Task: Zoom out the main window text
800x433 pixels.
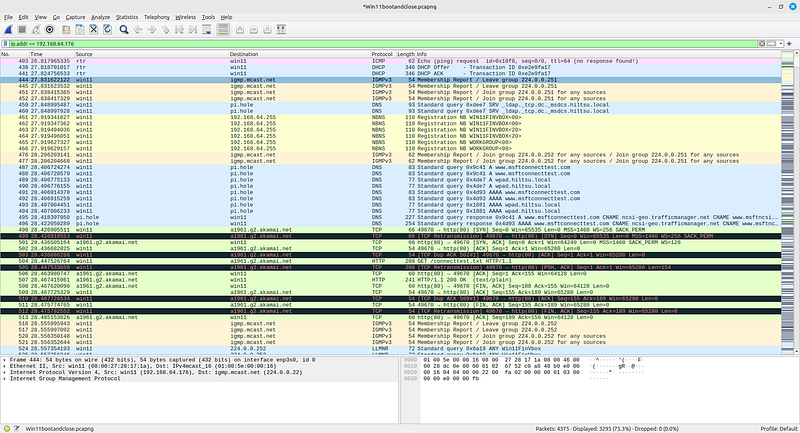Action: click(x=254, y=30)
